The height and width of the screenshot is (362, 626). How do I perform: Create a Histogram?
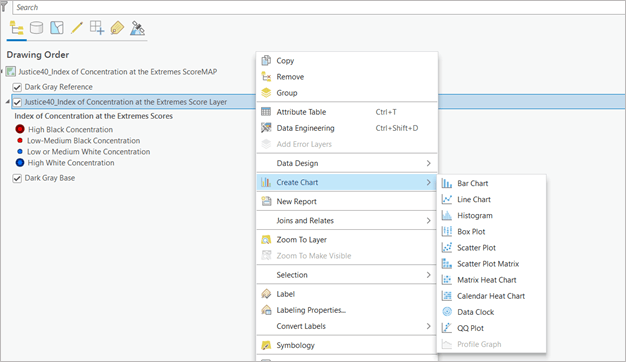[x=491, y=216]
